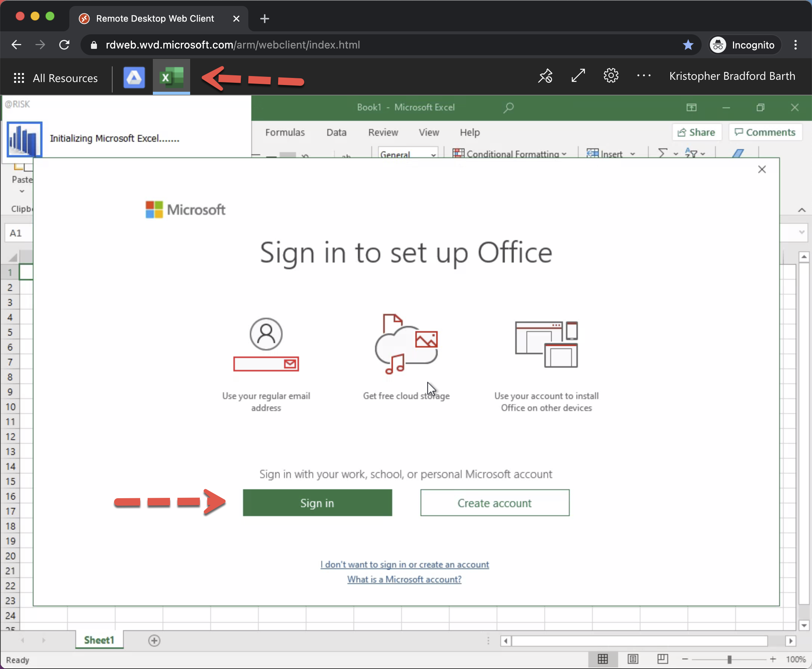
Task: Go back in browser history
Action: click(x=16, y=45)
